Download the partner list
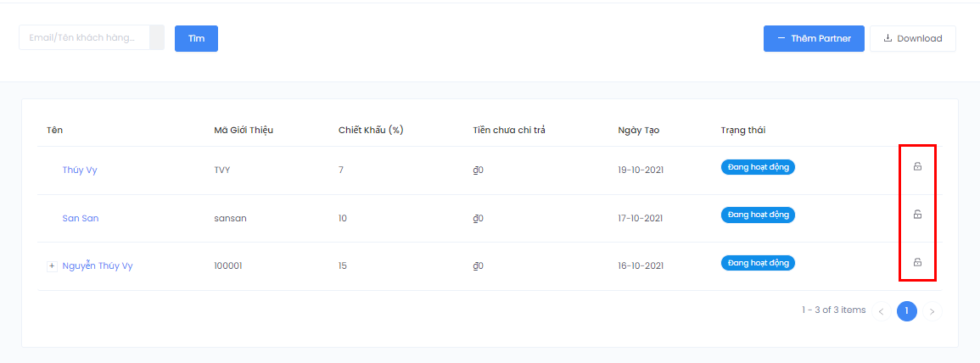The image size is (980, 363). coord(912,38)
